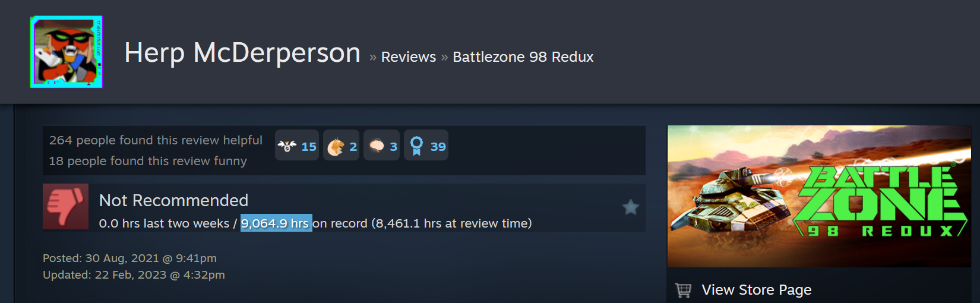Click the award count 15
Image resolution: width=980 pixels, height=303 pixels.
tap(309, 147)
